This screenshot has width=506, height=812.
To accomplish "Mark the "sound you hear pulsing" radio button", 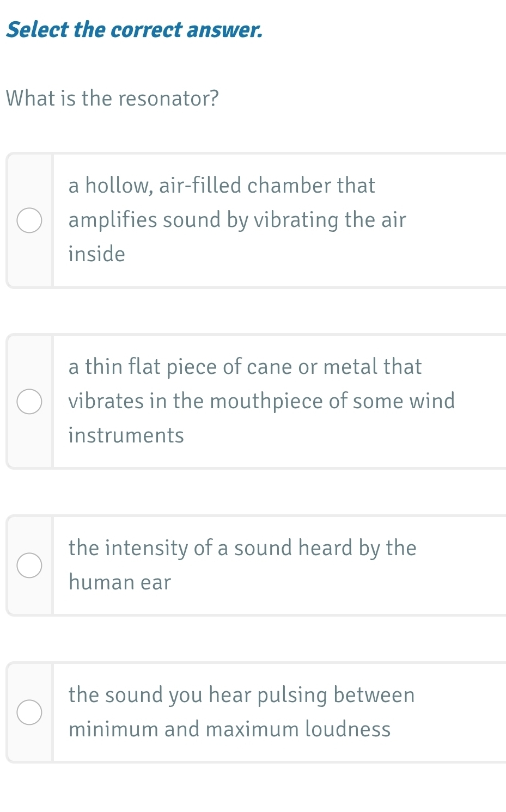I will click(x=29, y=712).
